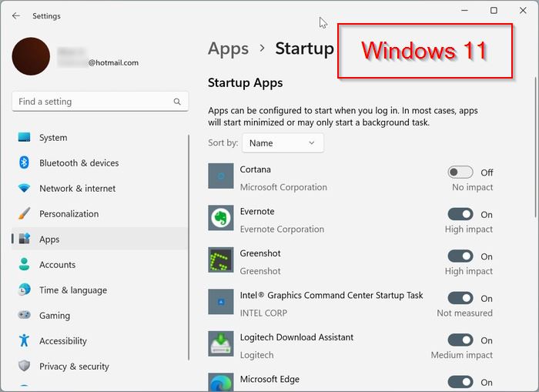This screenshot has height=392, width=539.
Task: Click the No impact label
Action: [472, 187]
